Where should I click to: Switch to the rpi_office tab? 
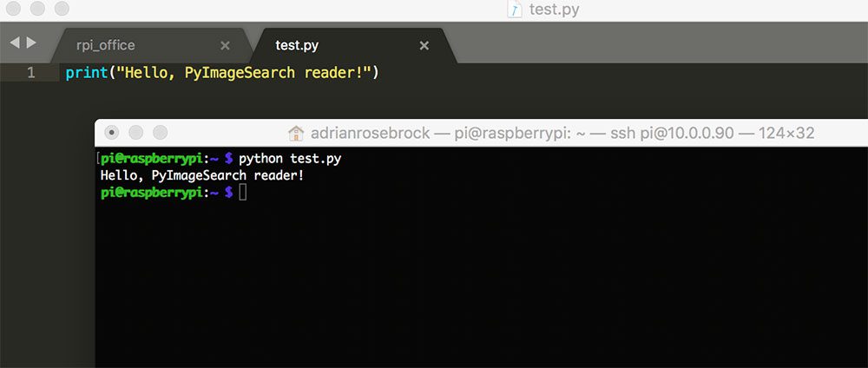105,45
